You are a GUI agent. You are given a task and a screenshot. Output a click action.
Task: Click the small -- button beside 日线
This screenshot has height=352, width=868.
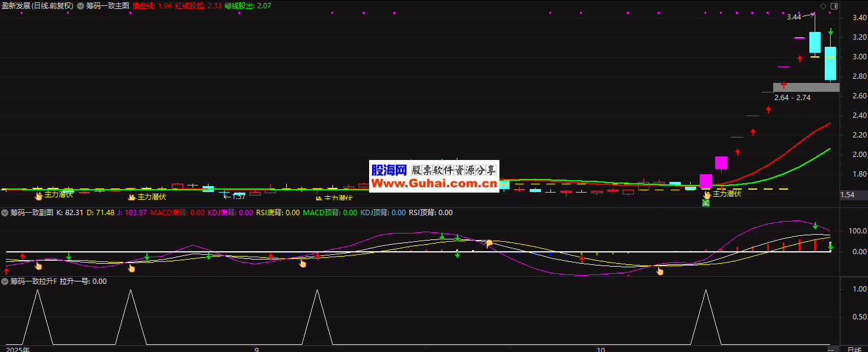832,349
